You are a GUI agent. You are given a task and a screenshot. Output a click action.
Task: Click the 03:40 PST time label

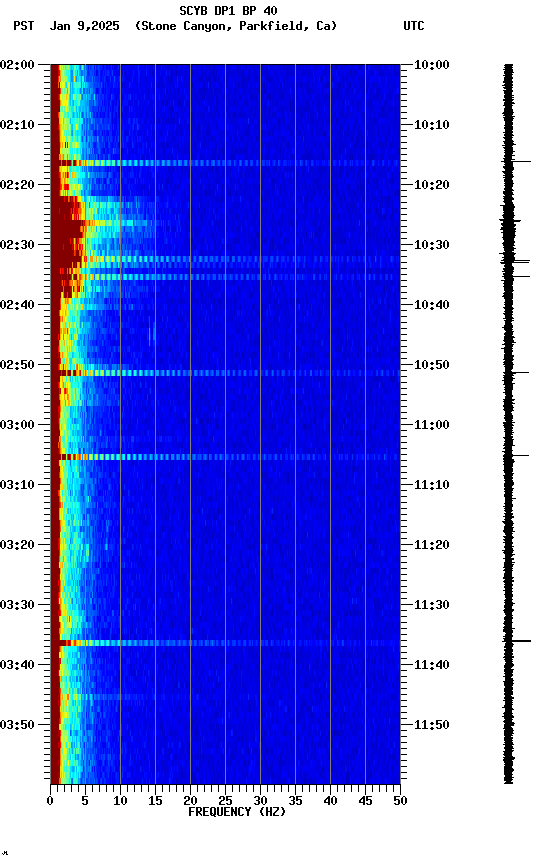click(17, 666)
